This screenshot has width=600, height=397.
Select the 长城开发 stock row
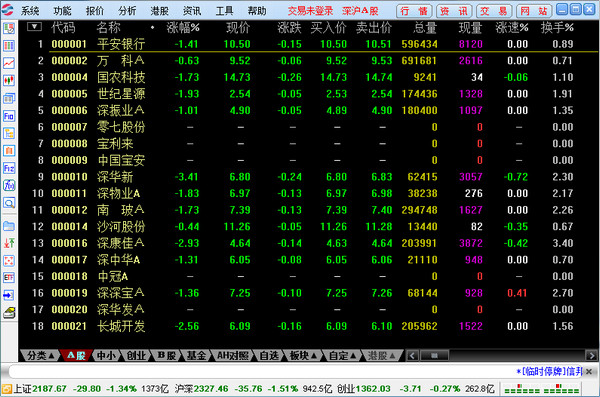coord(308,326)
